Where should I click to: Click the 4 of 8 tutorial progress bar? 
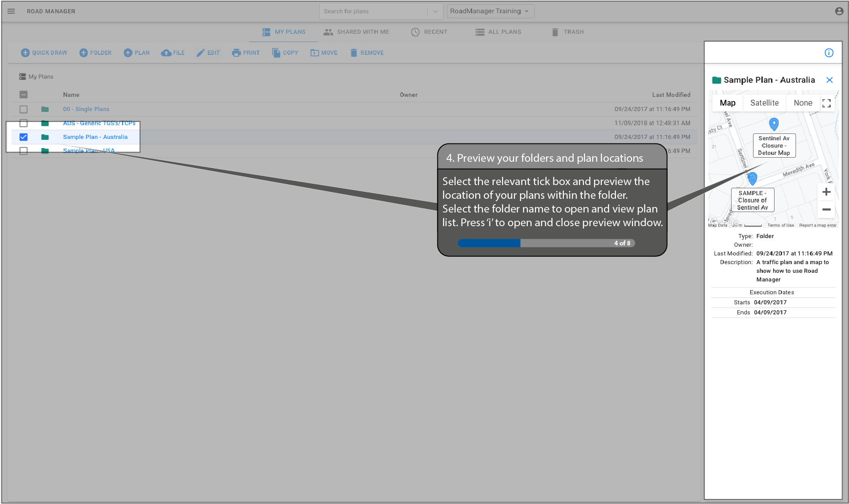[547, 243]
